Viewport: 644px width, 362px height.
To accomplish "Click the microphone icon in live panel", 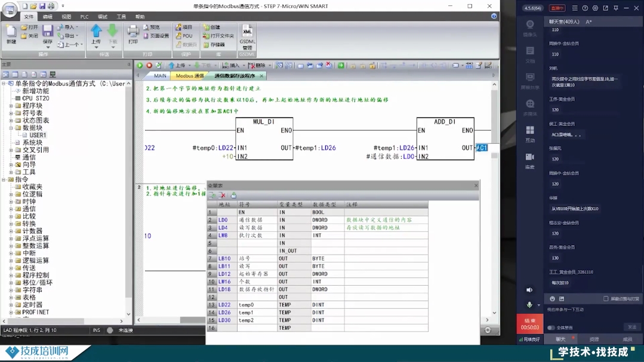I will (529, 305).
